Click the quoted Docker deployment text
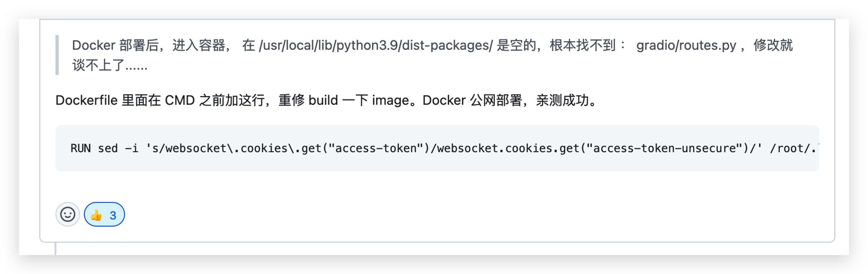The width and height of the screenshot is (868, 274). [x=432, y=55]
